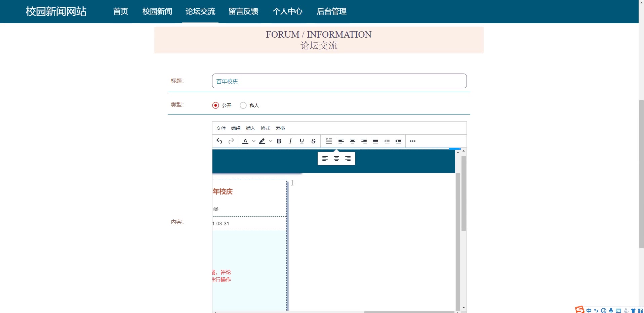Activate voice input microphone in IME bar

611,311
